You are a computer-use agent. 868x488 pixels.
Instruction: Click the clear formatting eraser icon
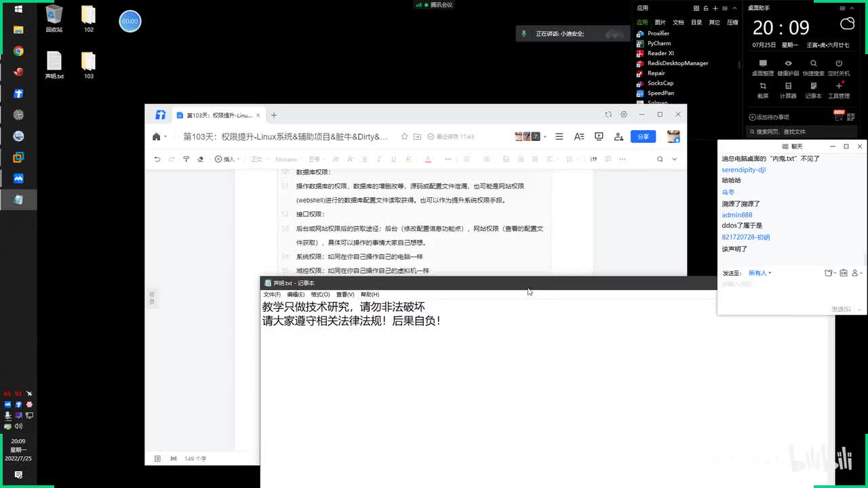(x=200, y=159)
